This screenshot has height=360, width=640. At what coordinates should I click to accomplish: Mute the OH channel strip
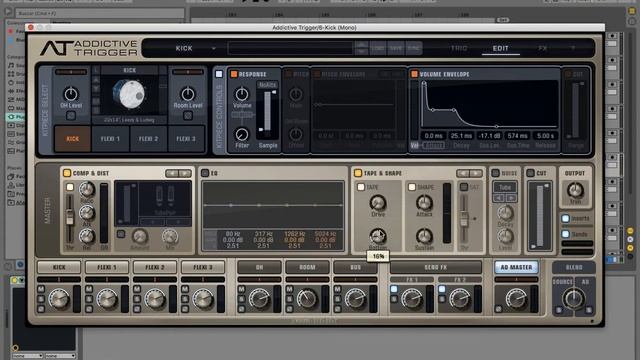coord(241,289)
